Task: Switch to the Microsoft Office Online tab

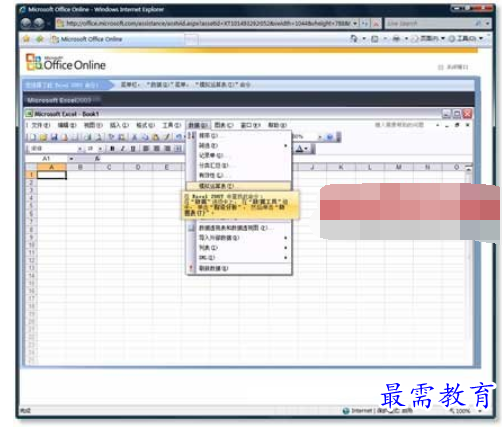Action: (x=117, y=39)
